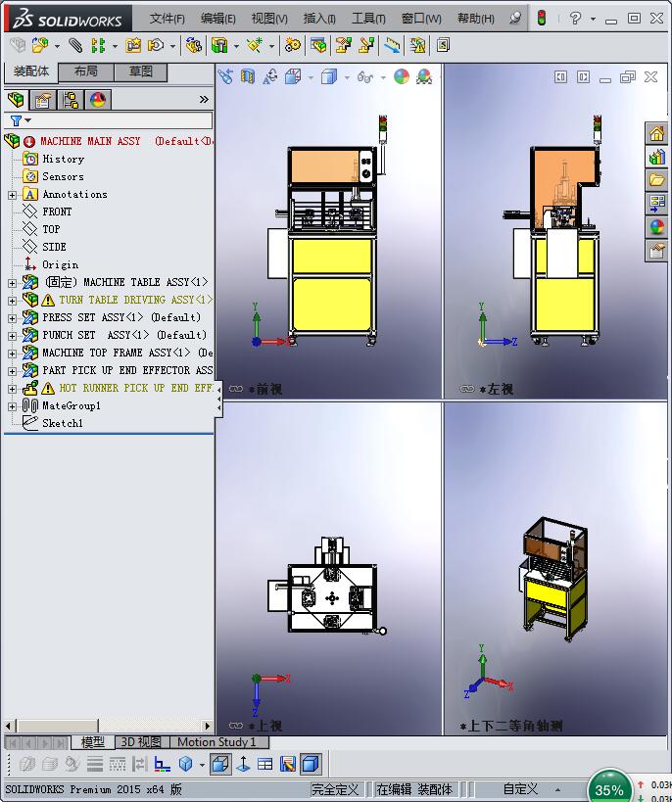Click the Insert Components icon in toolbar

tap(40, 45)
